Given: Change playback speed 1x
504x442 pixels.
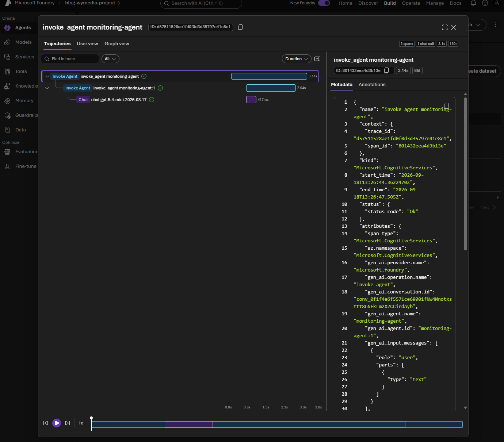Looking at the screenshot, I should pyautogui.click(x=81, y=423).
